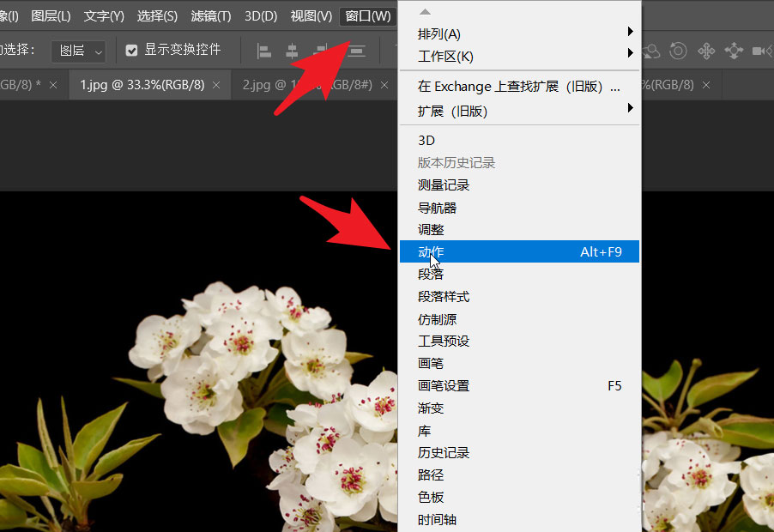The image size is (774, 532).
Task: Select the align left edges icon
Action: point(264,50)
